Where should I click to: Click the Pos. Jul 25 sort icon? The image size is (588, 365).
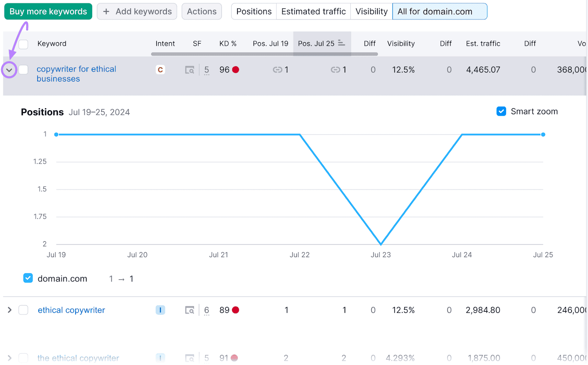pyautogui.click(x=341, y=43)
